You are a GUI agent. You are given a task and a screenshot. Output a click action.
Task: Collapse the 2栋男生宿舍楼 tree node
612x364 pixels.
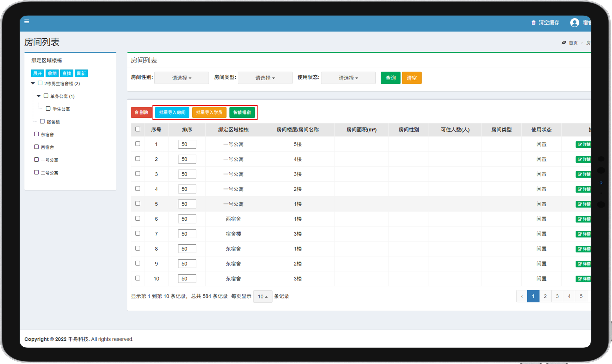click(x=33, y=83)
